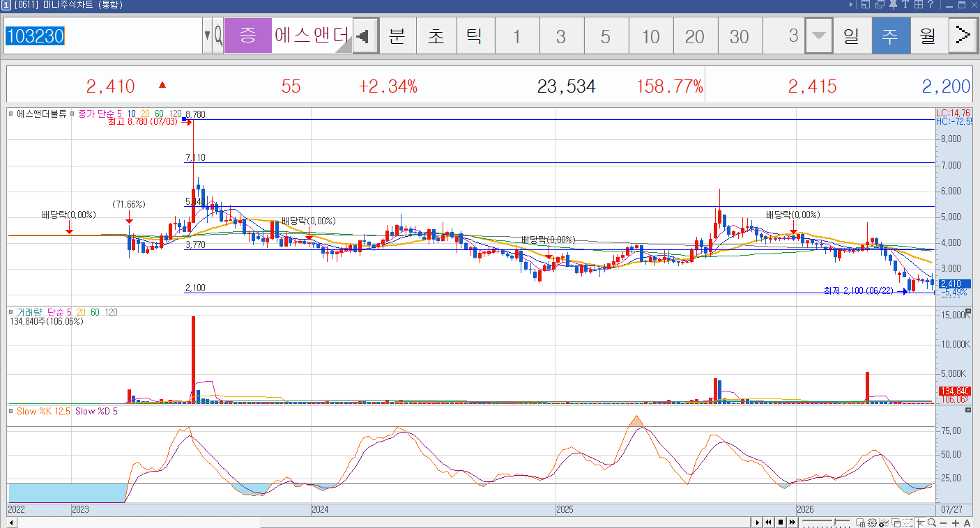
Task: Click the title bar arrow icon left of the layout icon
Action: point(851,5)
